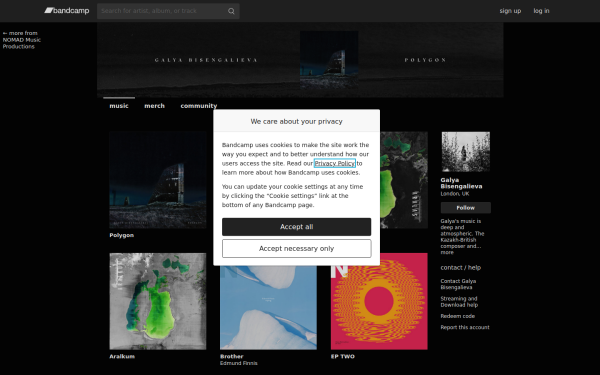Open the Privacy Policy link
Screen dimensions: 600x375
334,163
